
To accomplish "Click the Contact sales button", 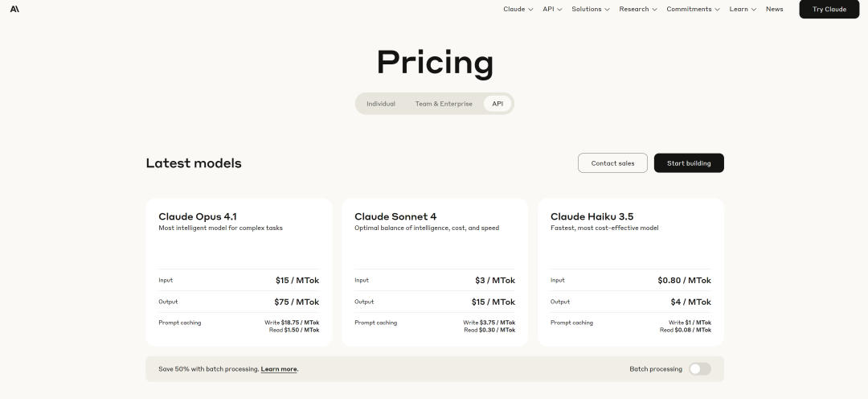I will coord(612,163).
